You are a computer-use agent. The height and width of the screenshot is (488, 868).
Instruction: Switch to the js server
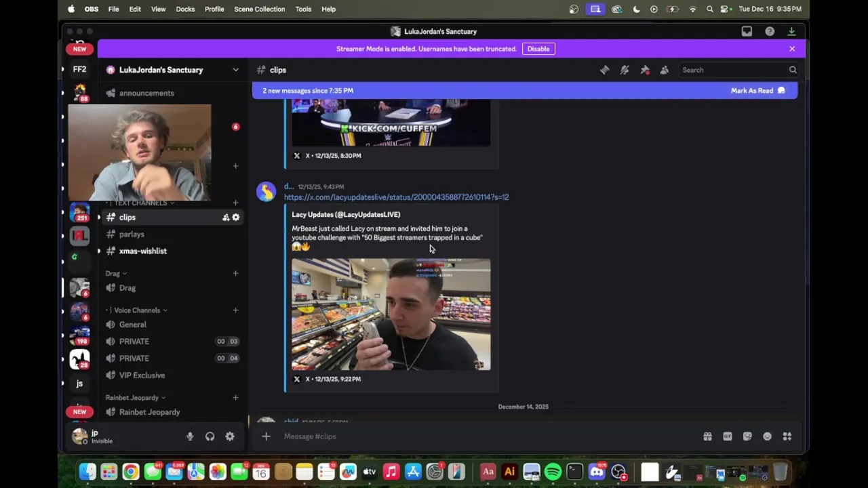coord(79,384)
